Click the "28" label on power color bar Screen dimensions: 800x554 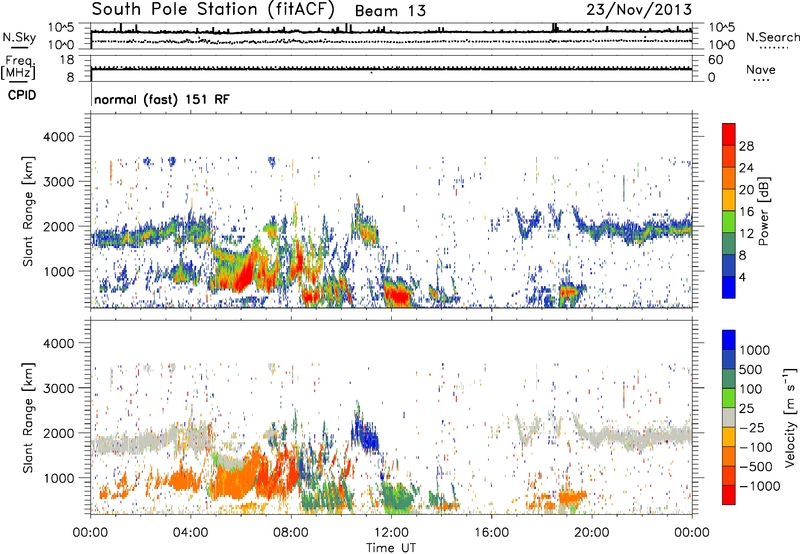746,146
